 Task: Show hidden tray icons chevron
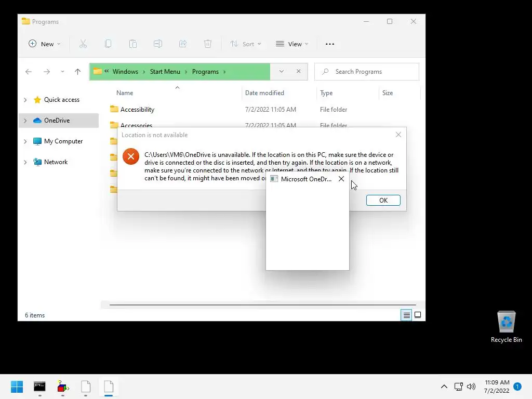coord(444,387)
